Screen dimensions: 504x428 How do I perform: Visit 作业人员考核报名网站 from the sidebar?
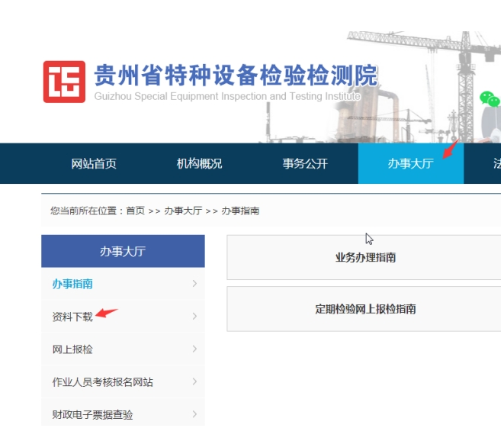pyautogui.click(x=102, y=382)
